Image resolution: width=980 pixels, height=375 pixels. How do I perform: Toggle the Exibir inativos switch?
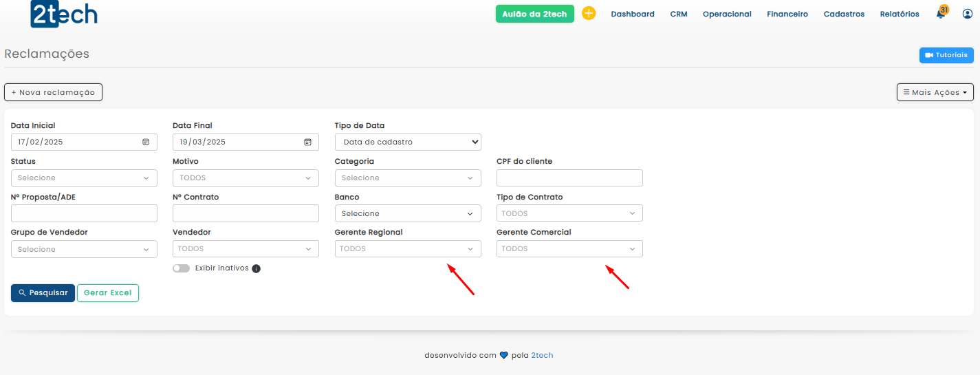tap(182, 268)
